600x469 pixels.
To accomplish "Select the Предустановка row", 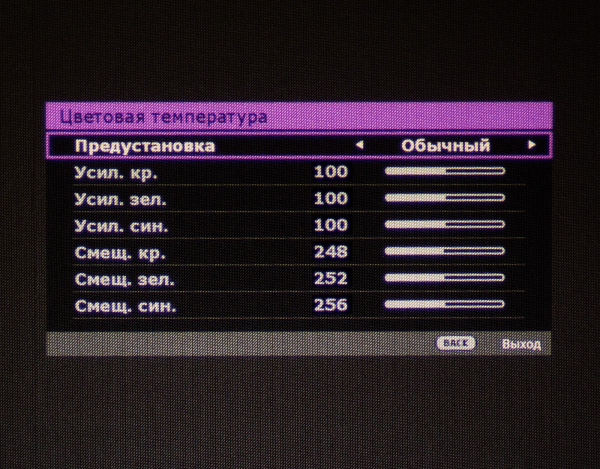I will tap(145, 146).
